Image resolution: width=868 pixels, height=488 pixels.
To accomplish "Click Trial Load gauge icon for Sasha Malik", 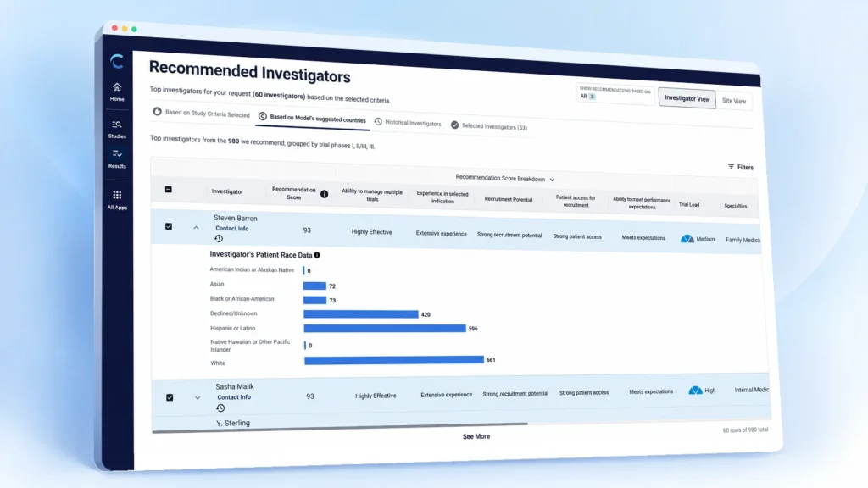I will click(x=695, y=390).
